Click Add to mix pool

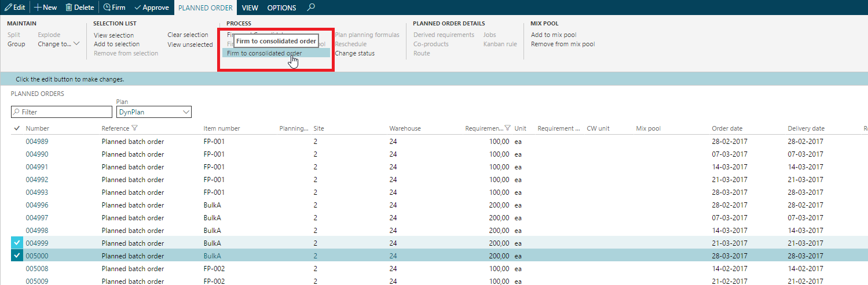click(x=554, y=35)
